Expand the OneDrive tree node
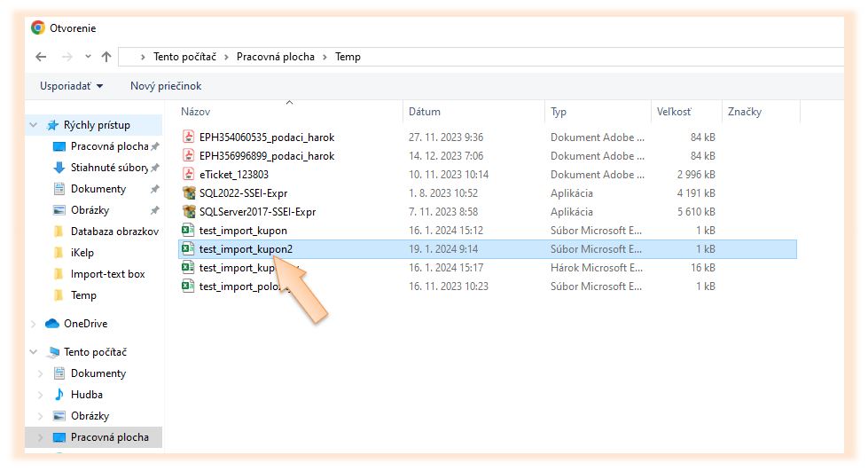Viewport: 868px width, 471px height. pos(35,324)
